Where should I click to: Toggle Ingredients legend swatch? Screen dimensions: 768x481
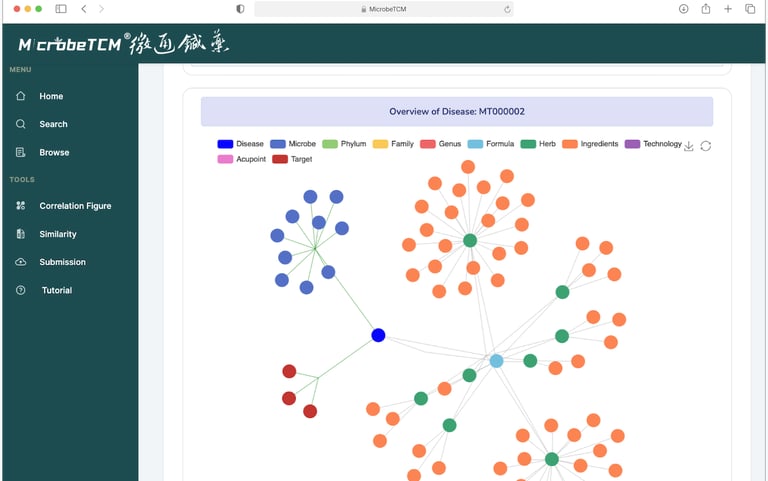pos(570,144)
